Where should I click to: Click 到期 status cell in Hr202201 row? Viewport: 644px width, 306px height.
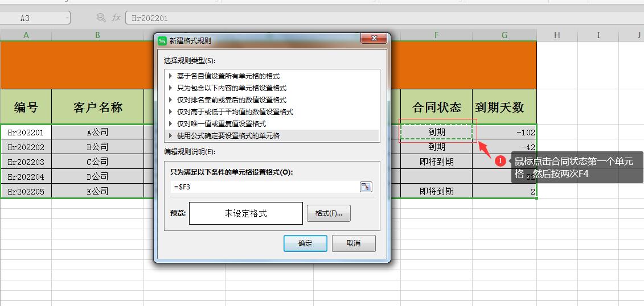point(436,132)
